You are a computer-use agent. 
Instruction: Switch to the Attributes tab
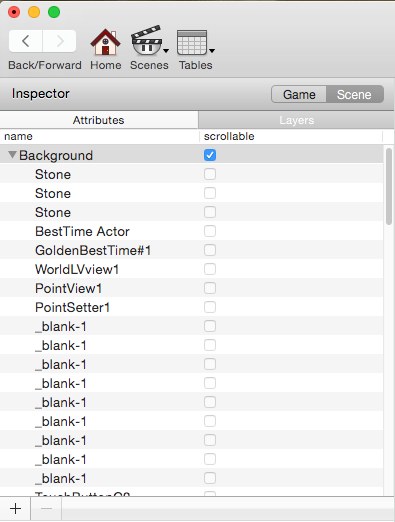click(99, 120)
